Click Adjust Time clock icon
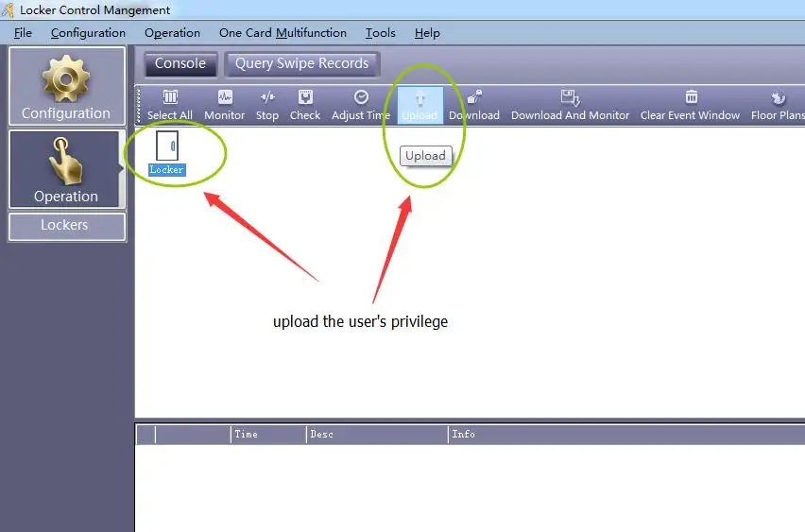The width and height of the screenshot is (805, 532). tap(361, 105)
